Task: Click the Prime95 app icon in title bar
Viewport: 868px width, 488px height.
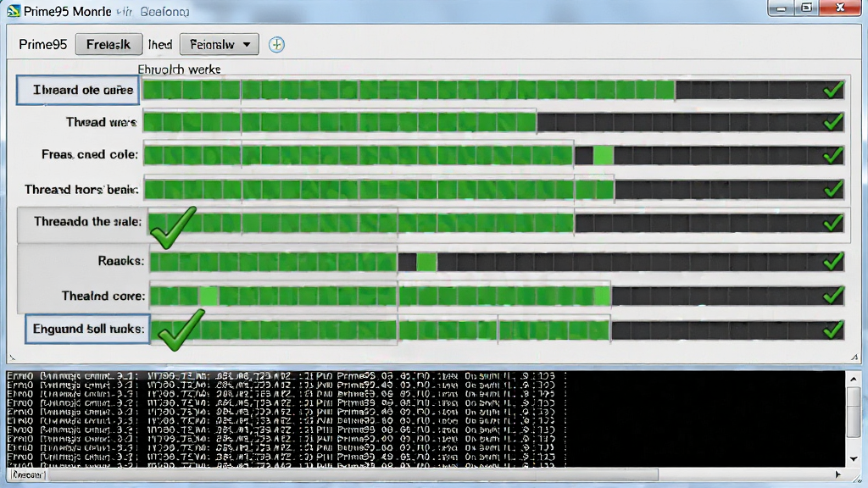Action: (x=14, y=11)
